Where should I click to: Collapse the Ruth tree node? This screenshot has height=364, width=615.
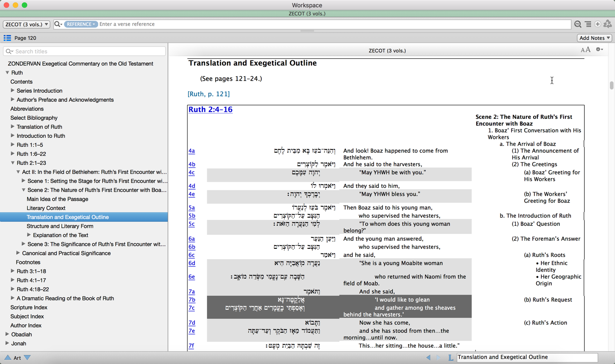coord(7,73)
